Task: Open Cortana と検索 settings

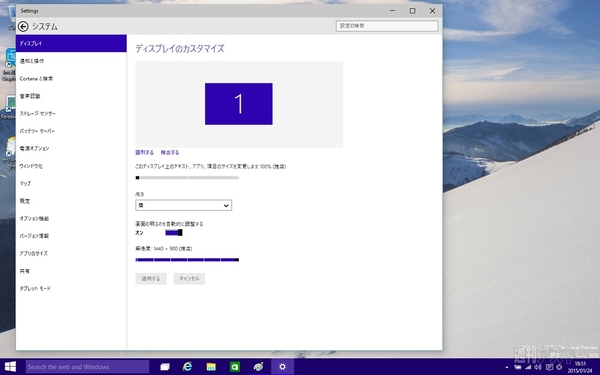Action: 71,78
